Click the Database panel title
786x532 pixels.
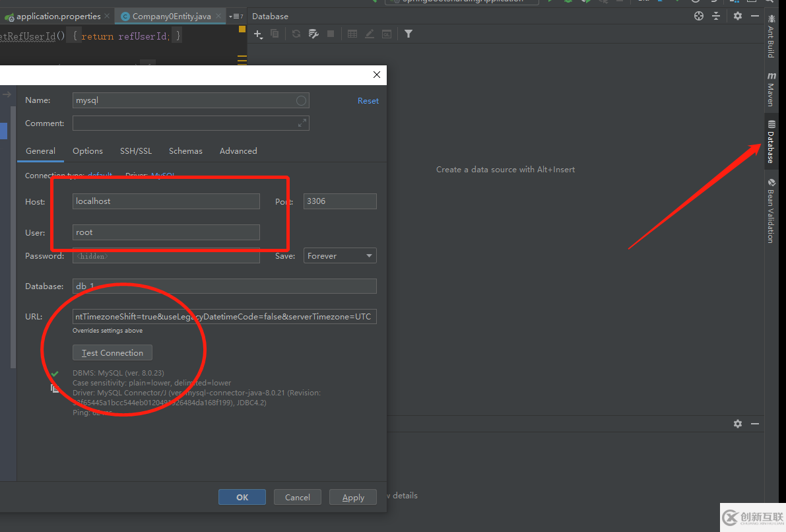270,16
